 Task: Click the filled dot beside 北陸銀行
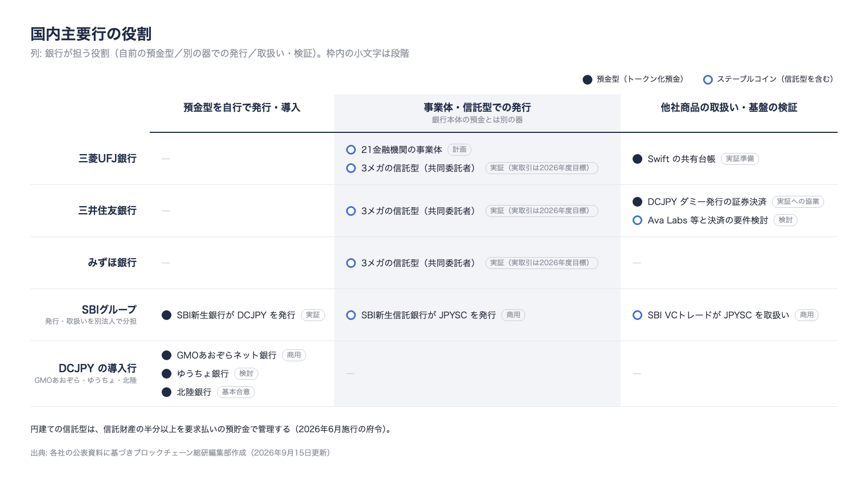tap(167, 392)
